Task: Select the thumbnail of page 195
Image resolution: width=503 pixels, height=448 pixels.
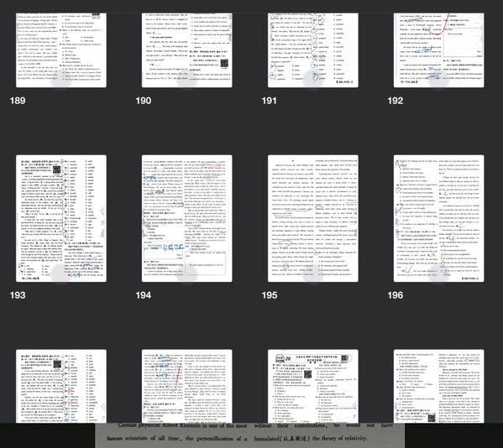Action: click(313, 219)
